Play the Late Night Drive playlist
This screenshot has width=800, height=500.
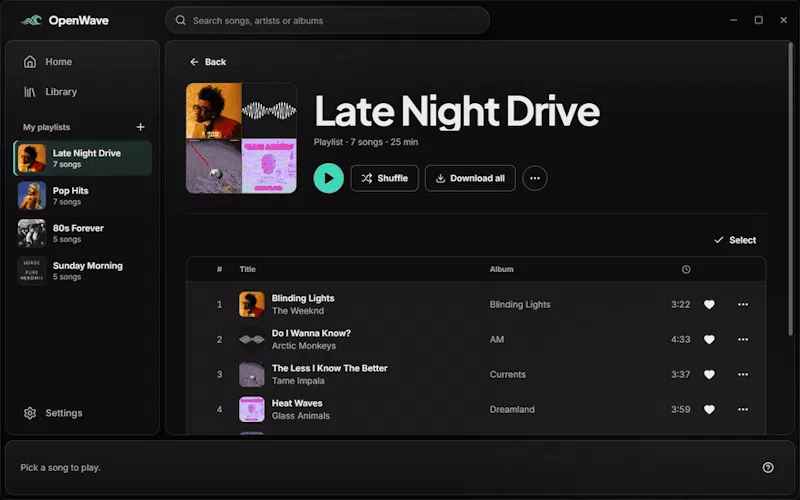tap(329, 178)
